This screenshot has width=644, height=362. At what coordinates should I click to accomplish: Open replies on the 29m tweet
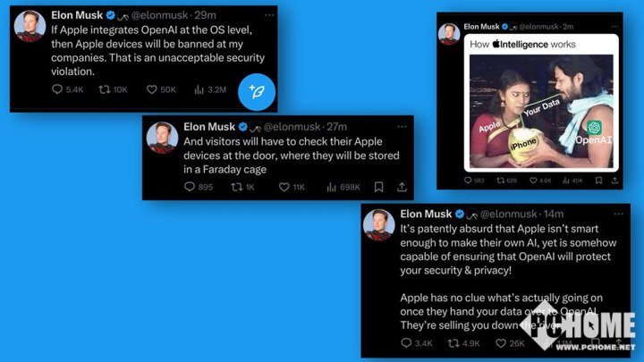[68, 89]
